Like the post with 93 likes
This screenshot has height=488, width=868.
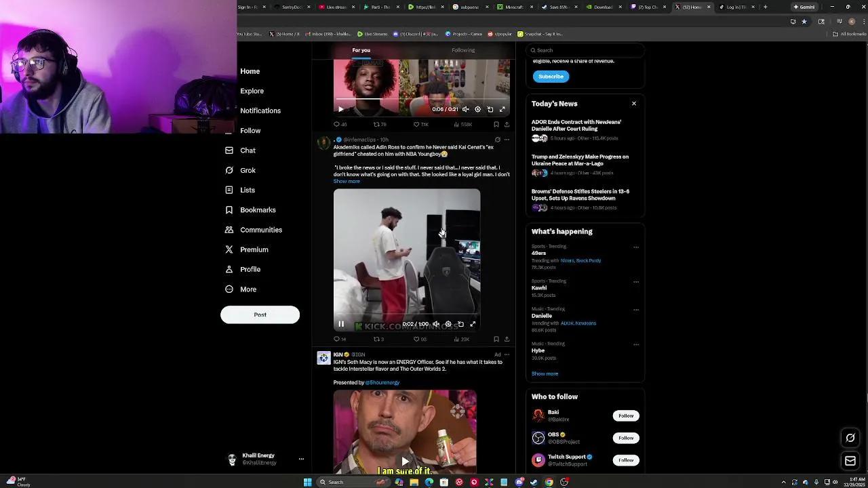(420, 339)
